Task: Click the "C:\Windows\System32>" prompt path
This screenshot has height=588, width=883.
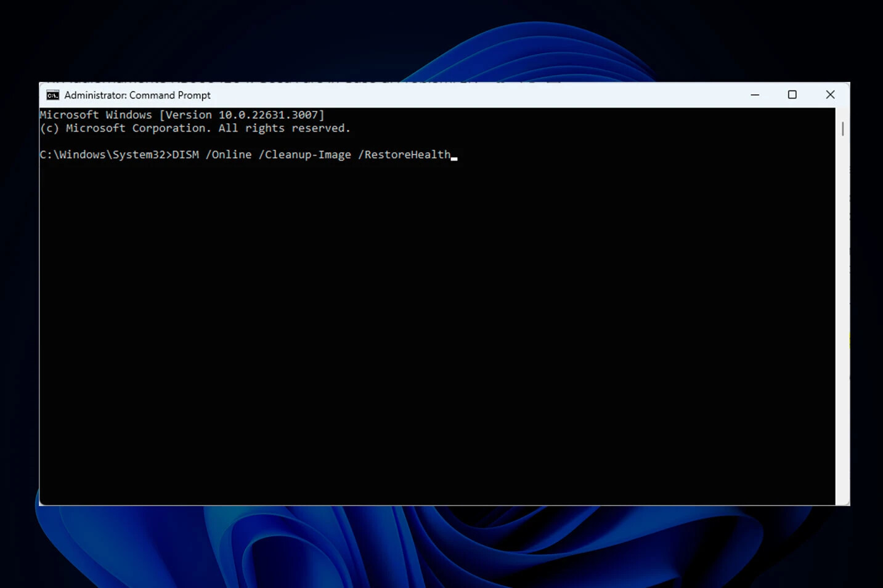Action: point(105,155)
